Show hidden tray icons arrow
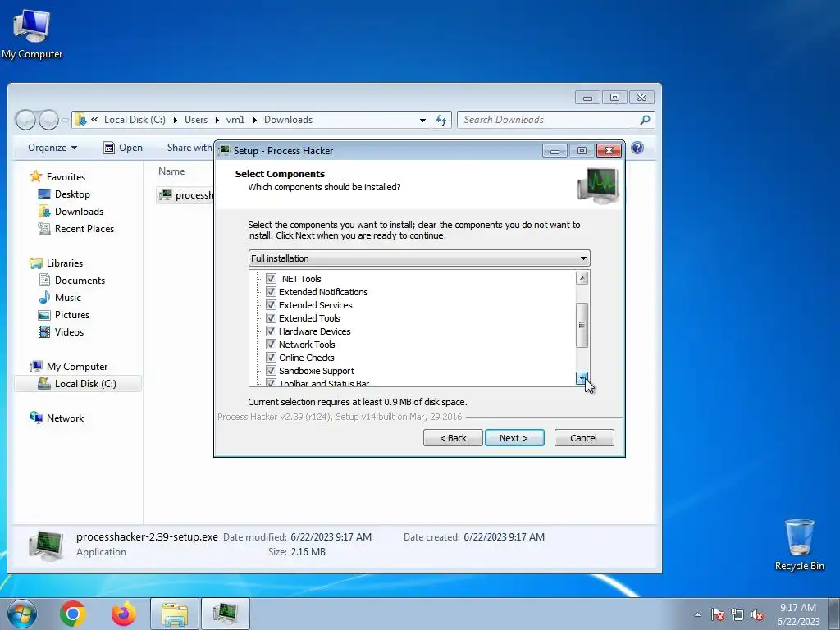 pos(697,614)
